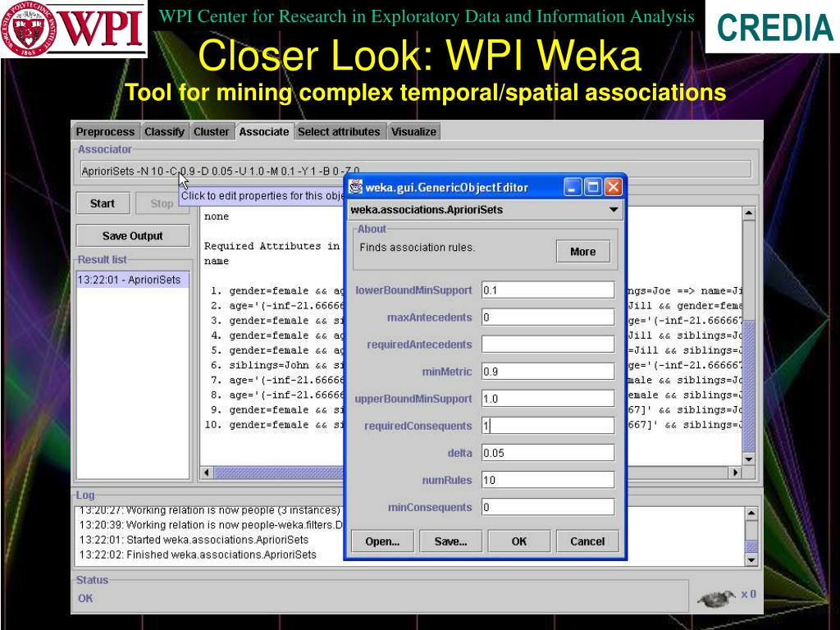
Task: Click log entry 'Finished weka.associations.AprioriSets'
Action: [198, 555]
